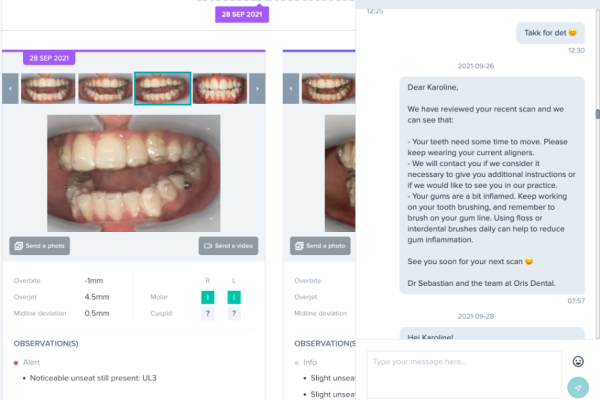The height and width of the screenshot is (400, 600).
Task: Click Send a photo in second panel
Action: pos(320,246)
